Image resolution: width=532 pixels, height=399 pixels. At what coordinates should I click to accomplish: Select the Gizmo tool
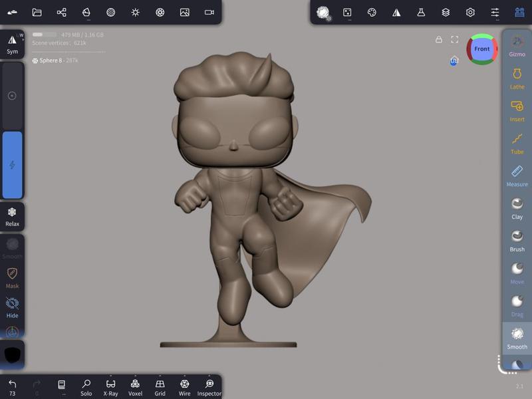(517, 46)
